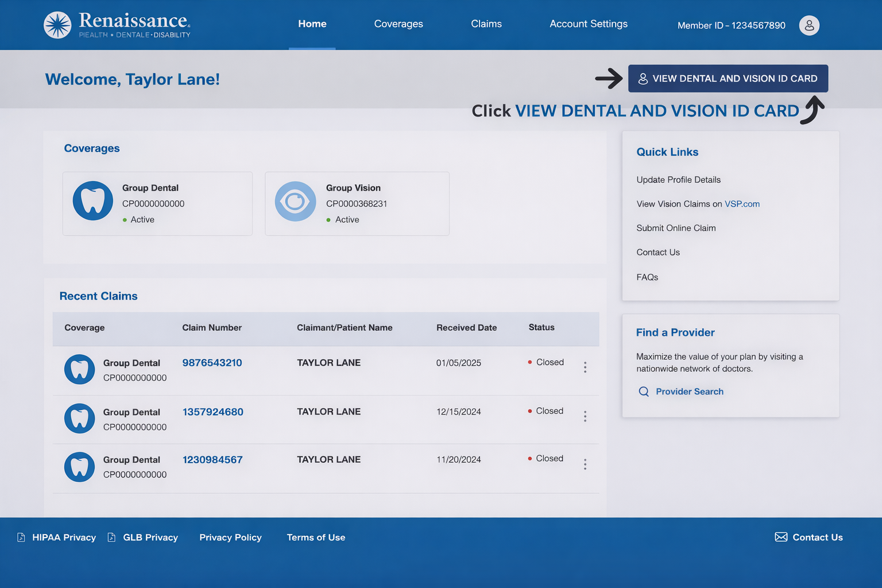Screen dimensions: 882x588
Task: Click the envelope icon beside Contact Us footer
Action: (781, 537)
